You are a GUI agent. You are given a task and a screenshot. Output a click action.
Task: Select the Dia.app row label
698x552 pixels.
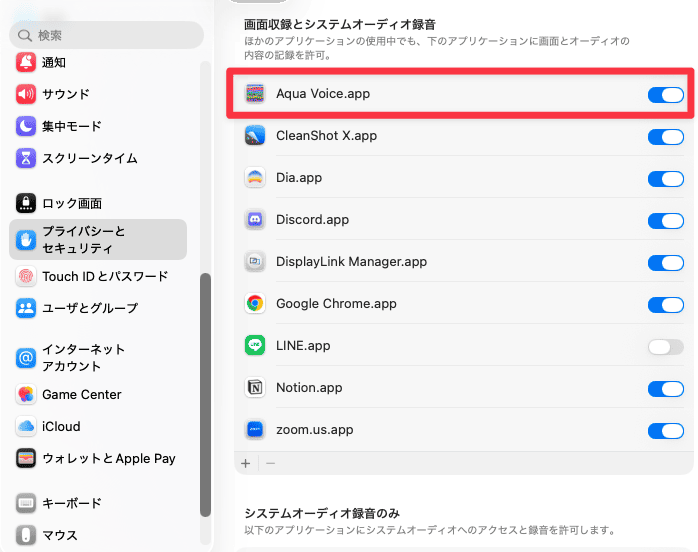299,178
